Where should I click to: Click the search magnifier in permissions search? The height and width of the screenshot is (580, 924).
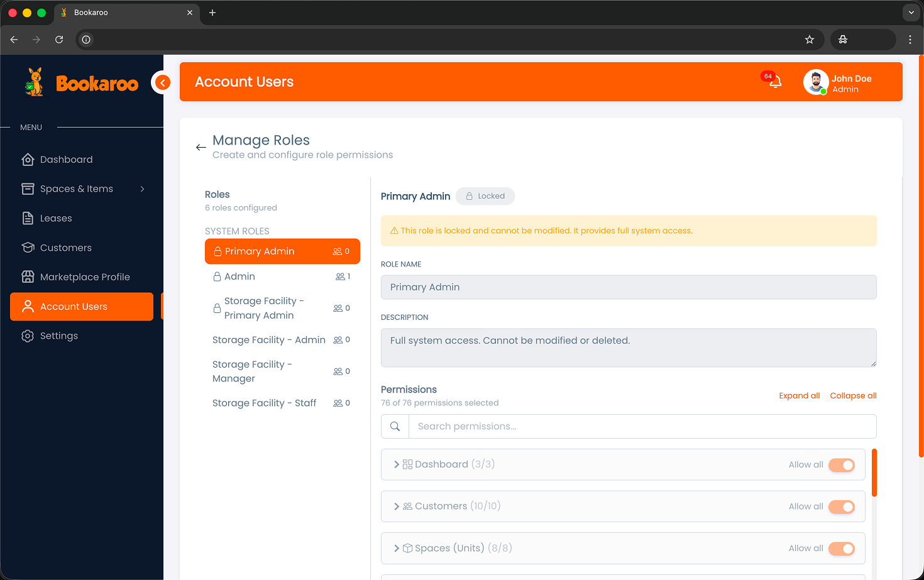[395, 426]
